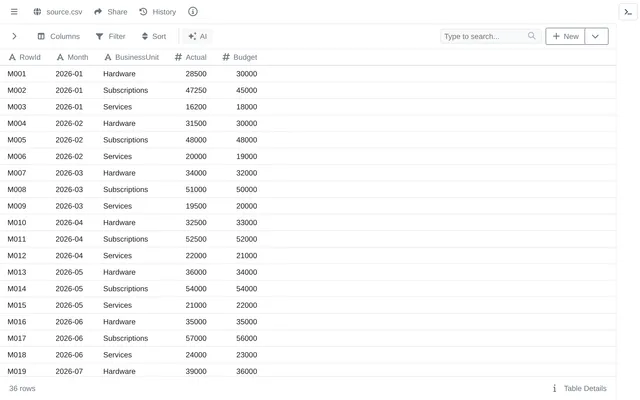This screenshot has width=640, height=400.
Task: Click Services cell in row M018
Action: tap(118, 355)
